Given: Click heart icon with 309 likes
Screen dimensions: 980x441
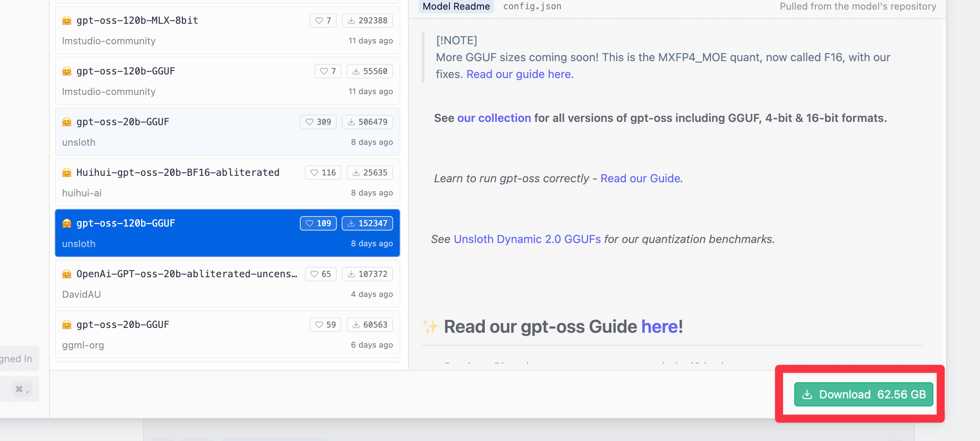Looking at the screenshot, I should [318, 122].
